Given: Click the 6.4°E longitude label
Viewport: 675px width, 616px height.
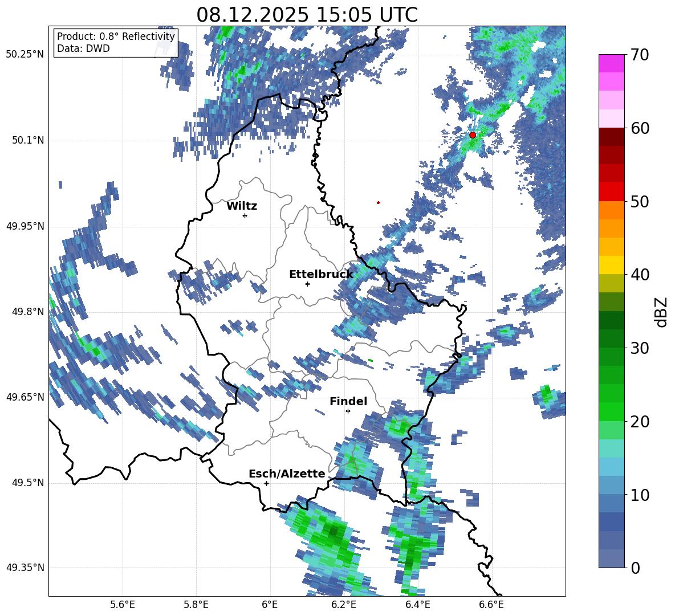Looking at the screenshot, I should click(417, 605).
